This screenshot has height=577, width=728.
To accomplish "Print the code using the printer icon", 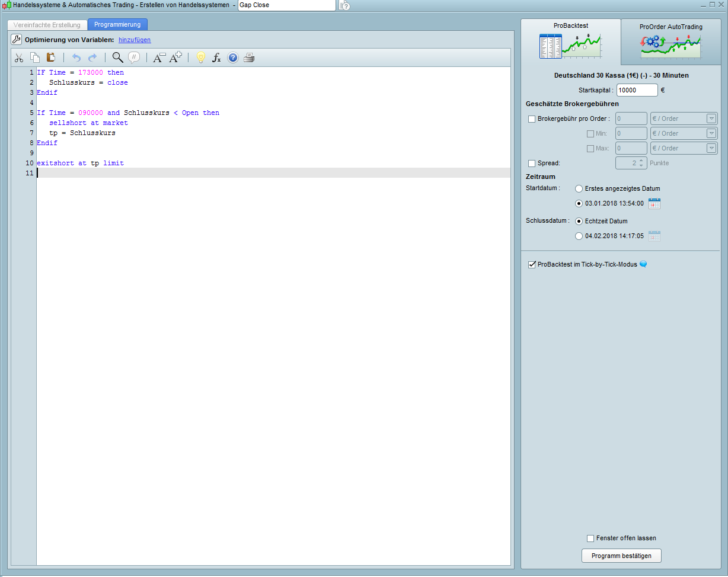I will pos(249,57).
